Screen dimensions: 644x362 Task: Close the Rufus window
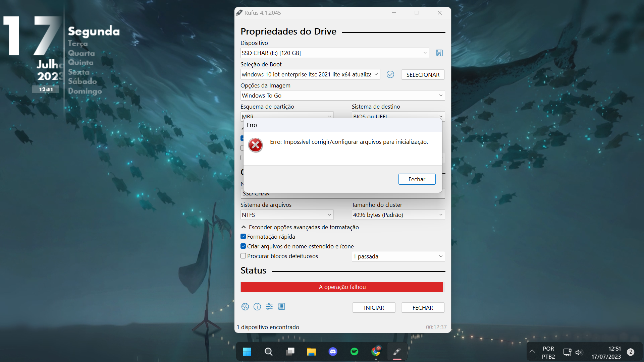440,13
